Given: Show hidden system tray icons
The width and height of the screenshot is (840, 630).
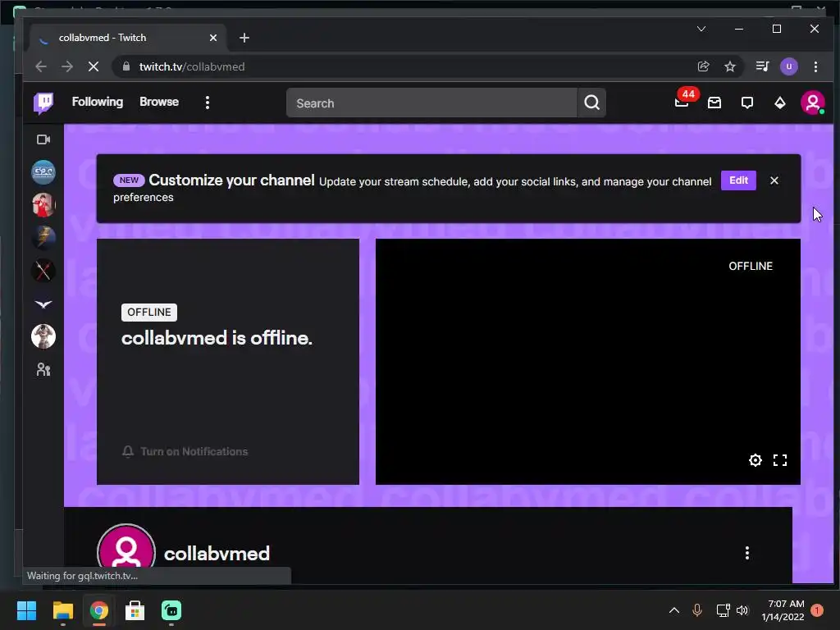Looking at the screenshot, I should tap(674, 610).
